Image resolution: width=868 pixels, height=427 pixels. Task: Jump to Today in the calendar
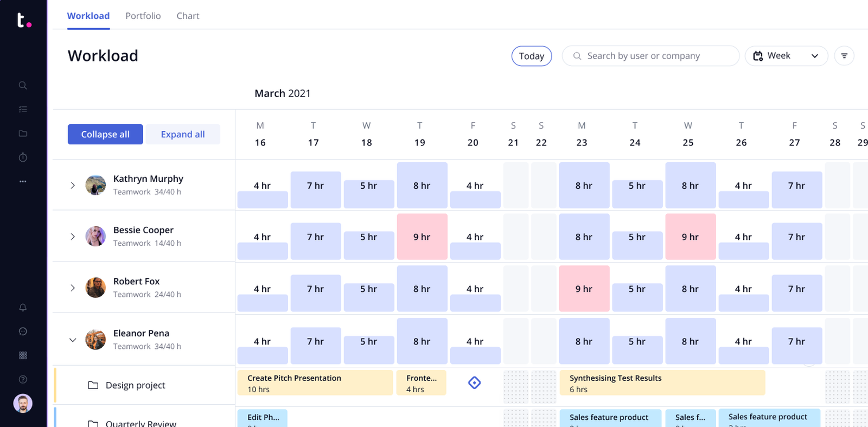click(x=531, y=56)
